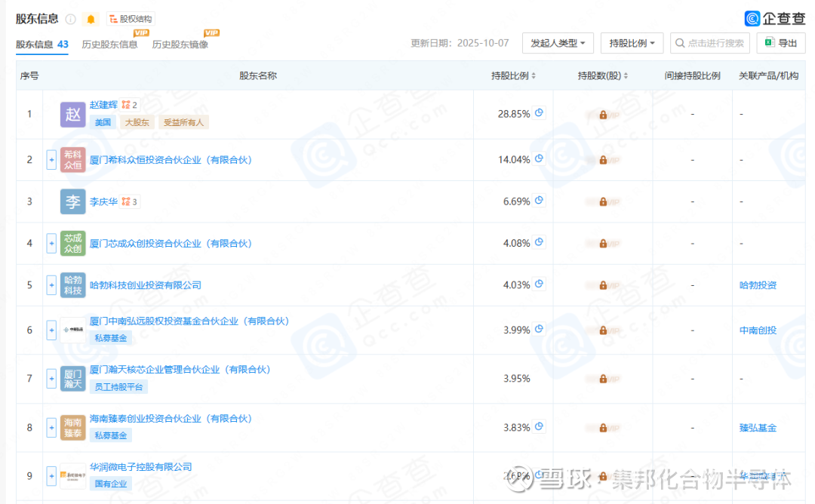The image size is (815, 504).
Task: Expand row 7 厦门瀚天核芯 shareholder
Action: point(51,379)
